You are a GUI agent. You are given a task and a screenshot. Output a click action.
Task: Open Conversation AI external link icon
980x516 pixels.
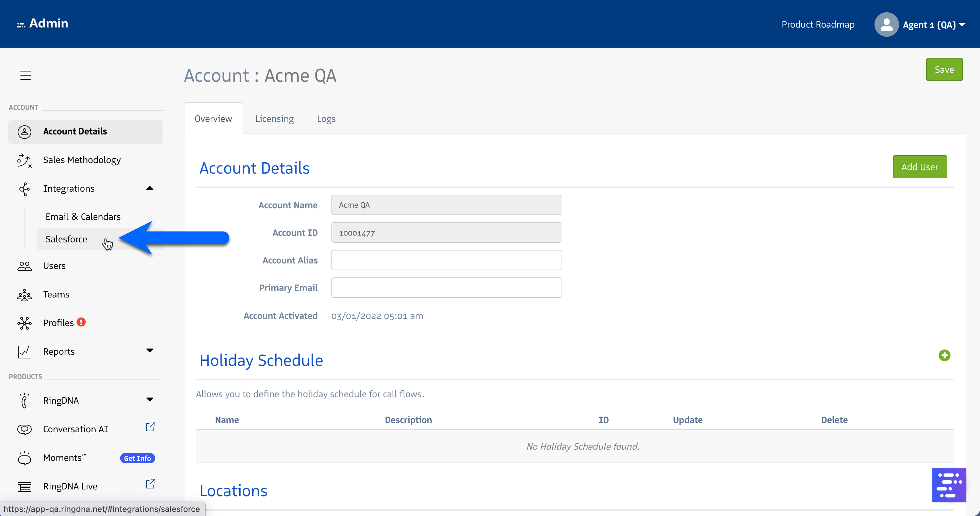click(151, 426)
